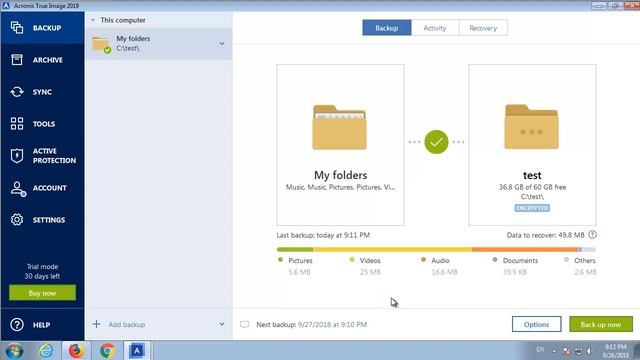Screen dimensions: 640x360
Task: Open the TOOLS sidebar menu item
Action: [42, 124]
